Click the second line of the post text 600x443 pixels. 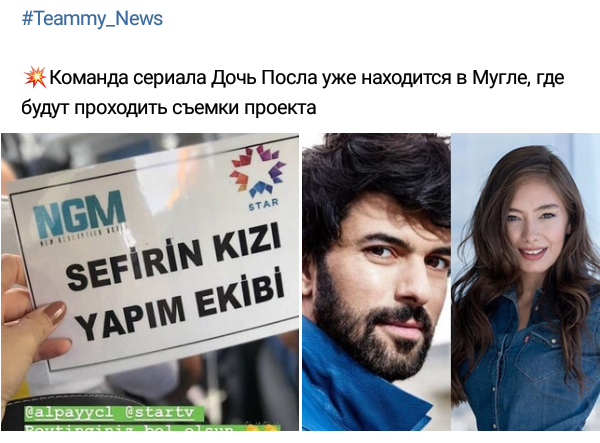169,108
